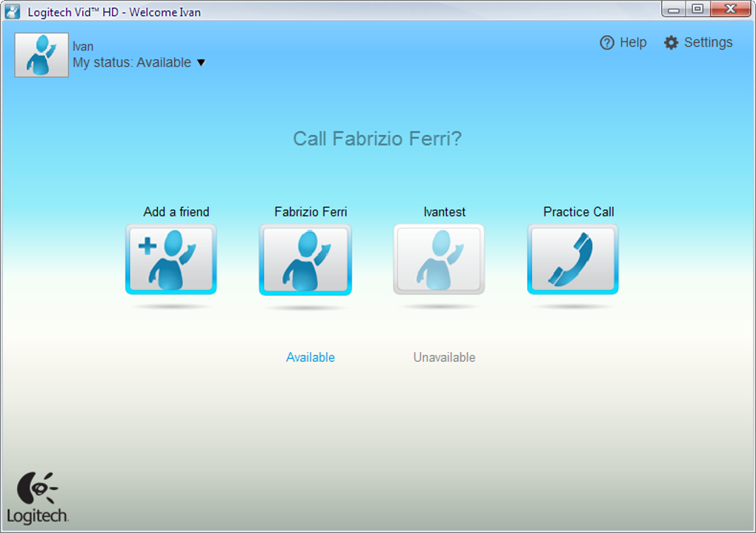Close the Logitech Vid HD window
This screenshot has height=533, width=756.
pyautogui.click(x=731, y=9)
